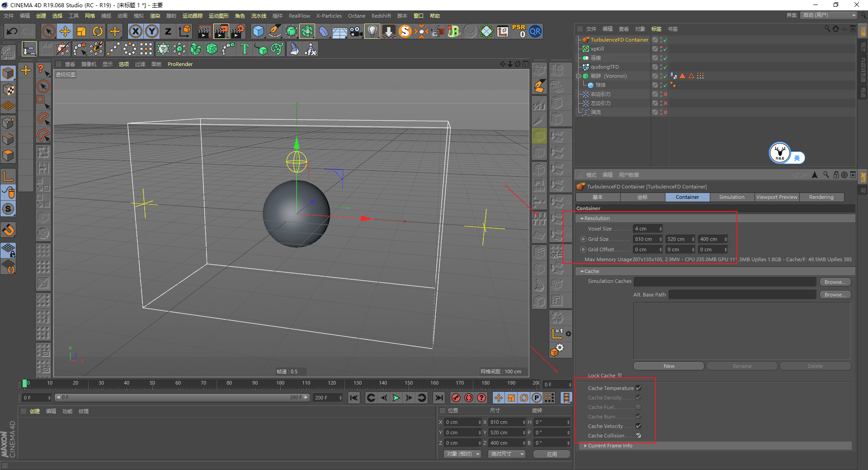Click the New cache button
Image resolution: width=868 pixels, height=470 pixels.
[x=669, y=366]
